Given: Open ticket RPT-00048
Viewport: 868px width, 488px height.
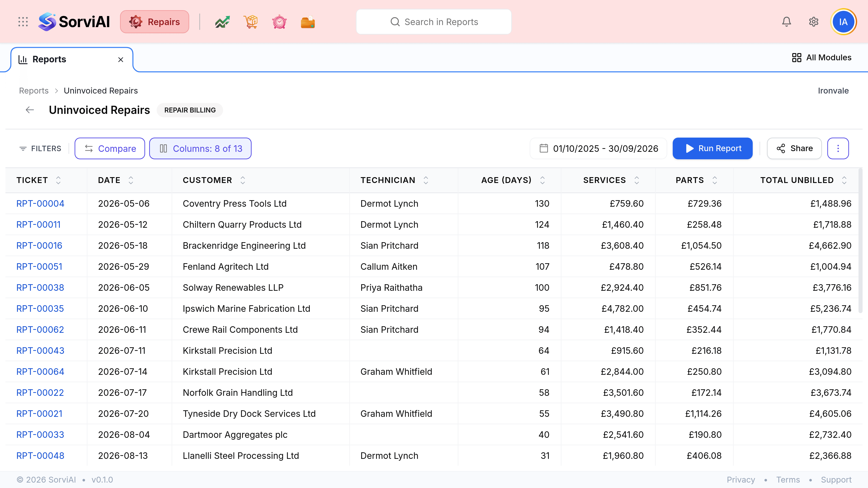Looking at the screenshot, I should (40, 456).
